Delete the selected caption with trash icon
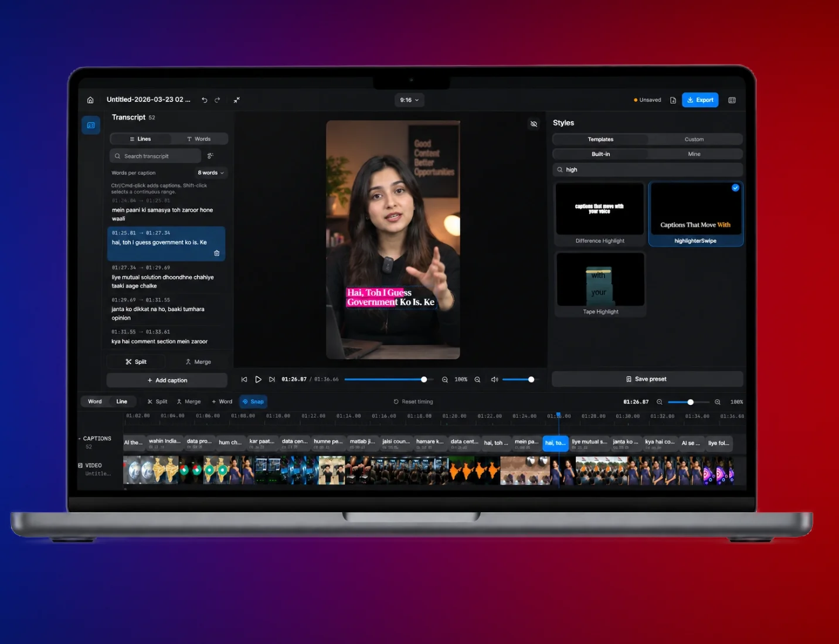The height and width of the screenshot is (644, 839). (x=217, y=253)
